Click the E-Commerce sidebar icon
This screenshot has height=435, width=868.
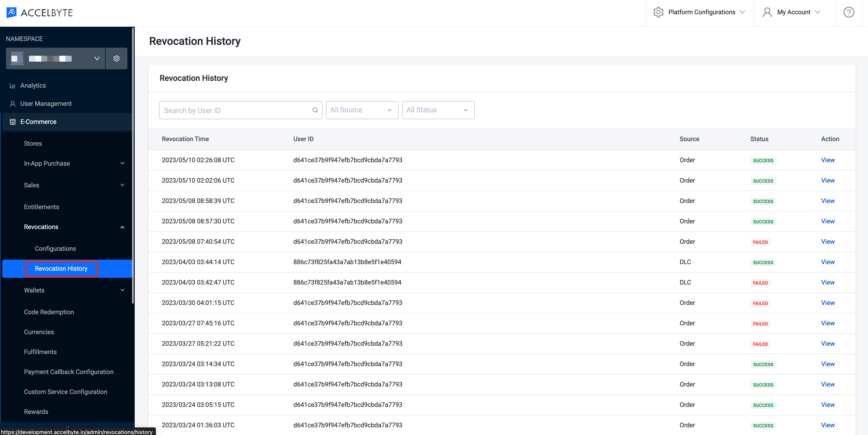tap(12, 121)
